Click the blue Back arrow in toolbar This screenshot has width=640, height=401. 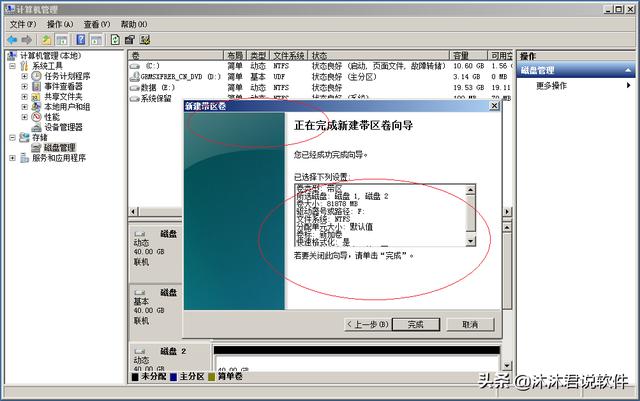(x=12, y=40)
